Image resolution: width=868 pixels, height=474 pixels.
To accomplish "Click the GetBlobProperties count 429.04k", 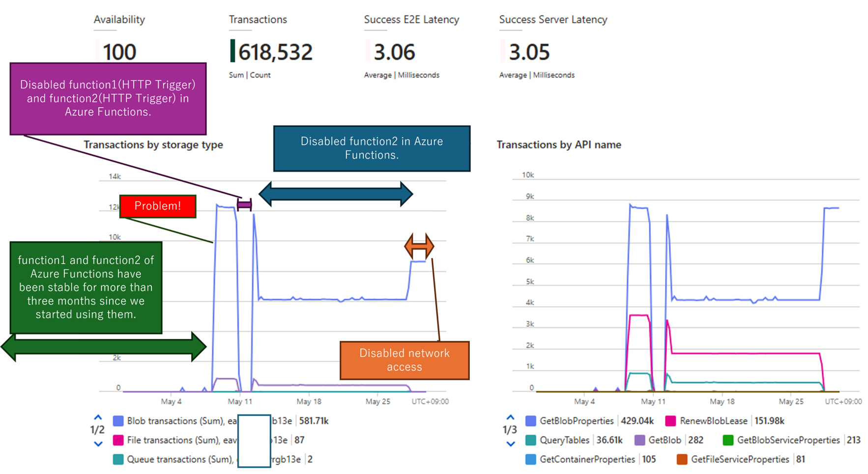I will [x=637, y=421].
